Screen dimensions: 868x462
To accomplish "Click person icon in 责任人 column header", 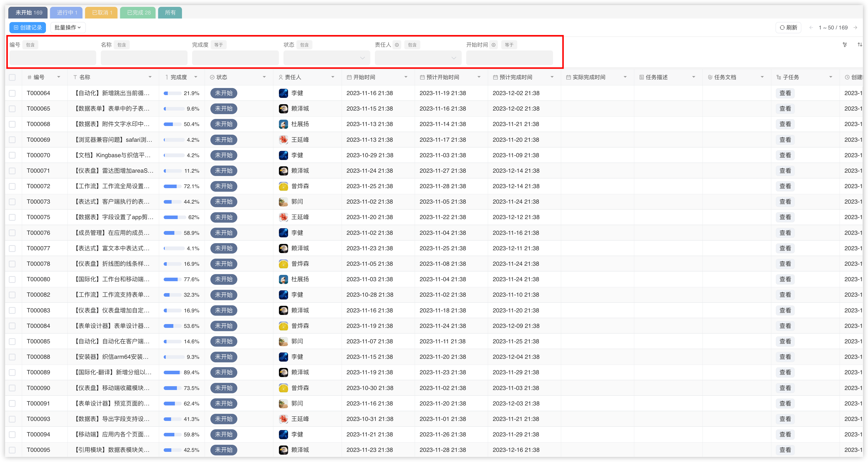I will pos(280,77).
